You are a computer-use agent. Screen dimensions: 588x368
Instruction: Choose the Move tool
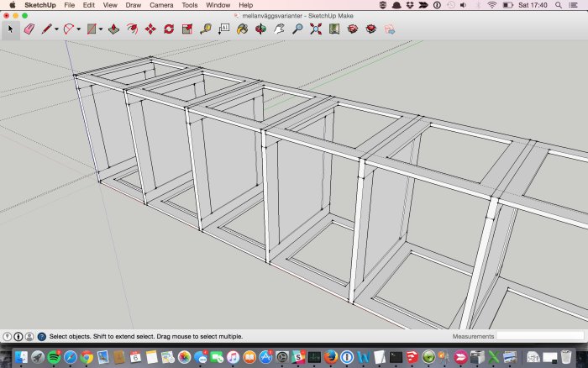tap(150, 29)
